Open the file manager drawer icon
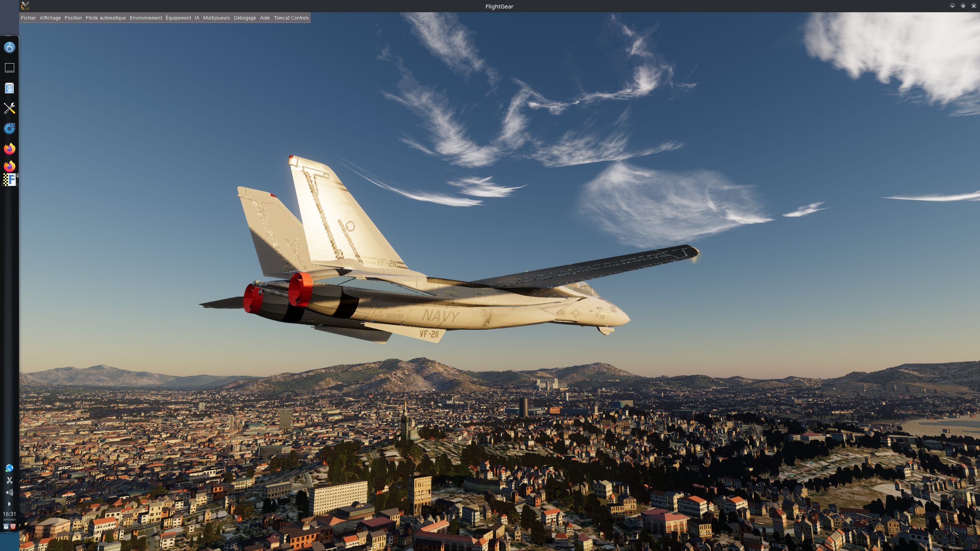Viewport: 980px width, 551px height. (9, 88)
